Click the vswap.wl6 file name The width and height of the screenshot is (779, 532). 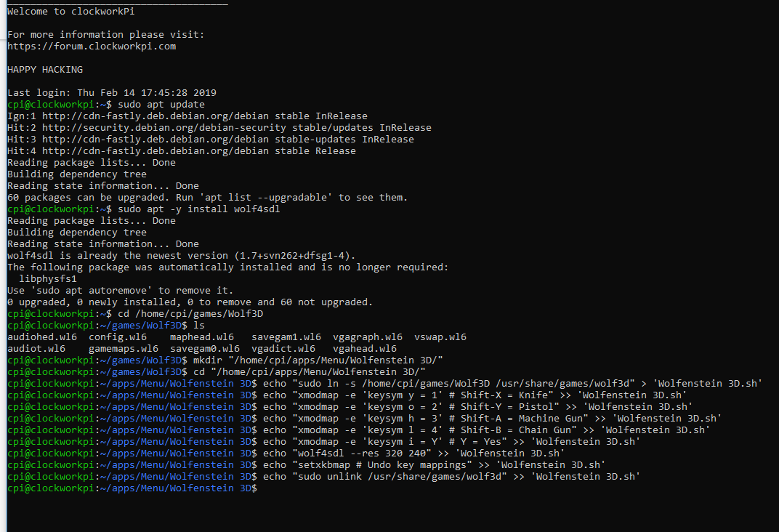[440, 337]
